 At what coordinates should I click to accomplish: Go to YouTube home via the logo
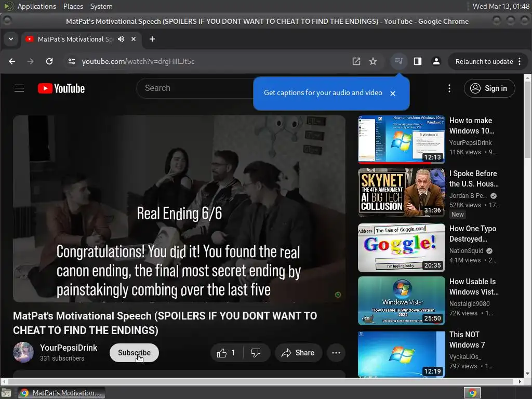(x=61, y=88)
